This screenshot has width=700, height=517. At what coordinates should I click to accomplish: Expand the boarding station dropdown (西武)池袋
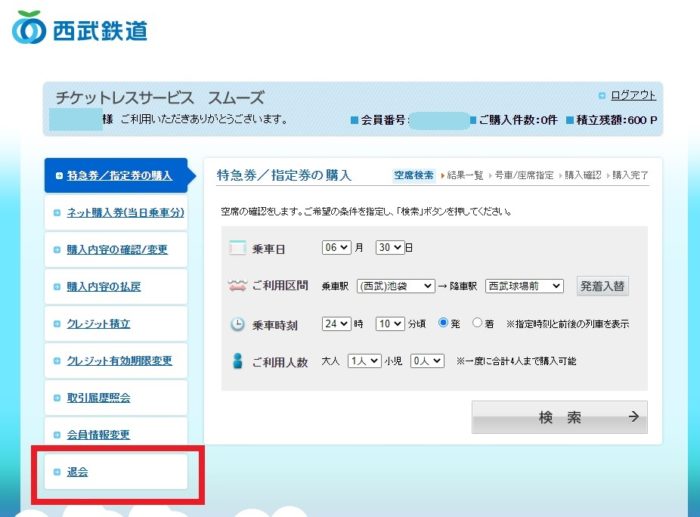(395, 286)
